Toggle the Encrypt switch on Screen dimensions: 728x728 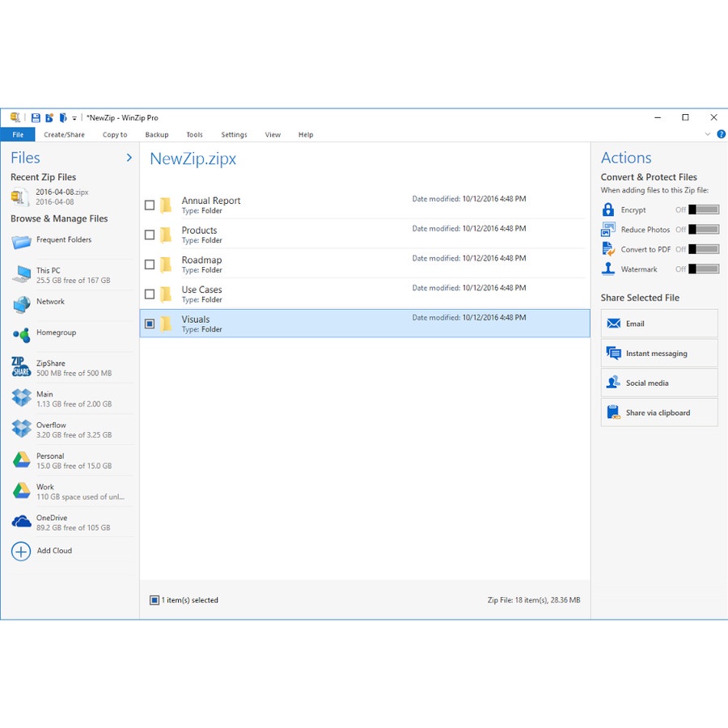tap(704, 210)
